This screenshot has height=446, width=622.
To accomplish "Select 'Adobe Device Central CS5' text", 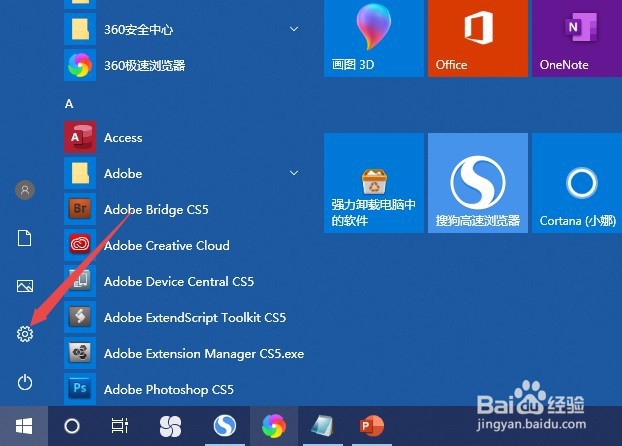I will click(179, 282).
